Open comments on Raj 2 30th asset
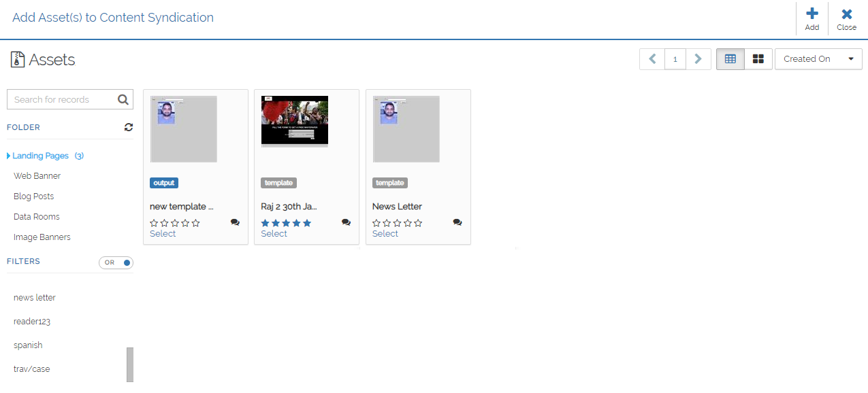868x393 pixels. pos(346,222)
